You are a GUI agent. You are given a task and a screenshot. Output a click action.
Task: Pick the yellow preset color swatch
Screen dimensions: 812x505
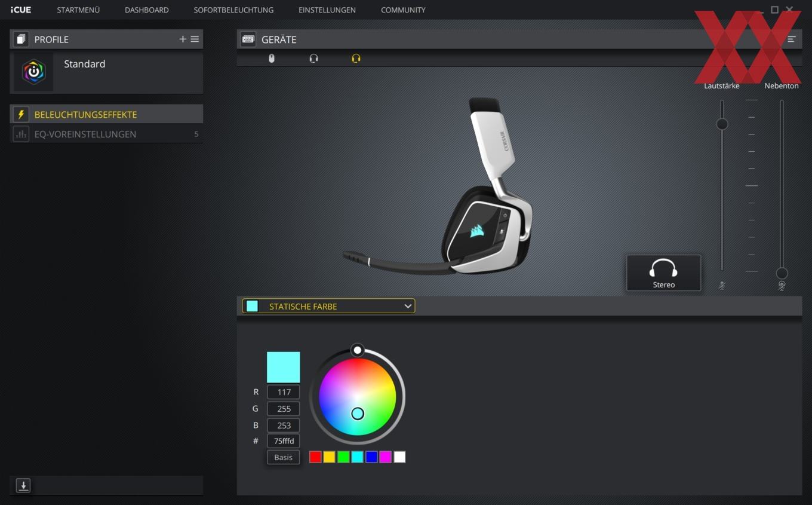click(x=329, y=457)
